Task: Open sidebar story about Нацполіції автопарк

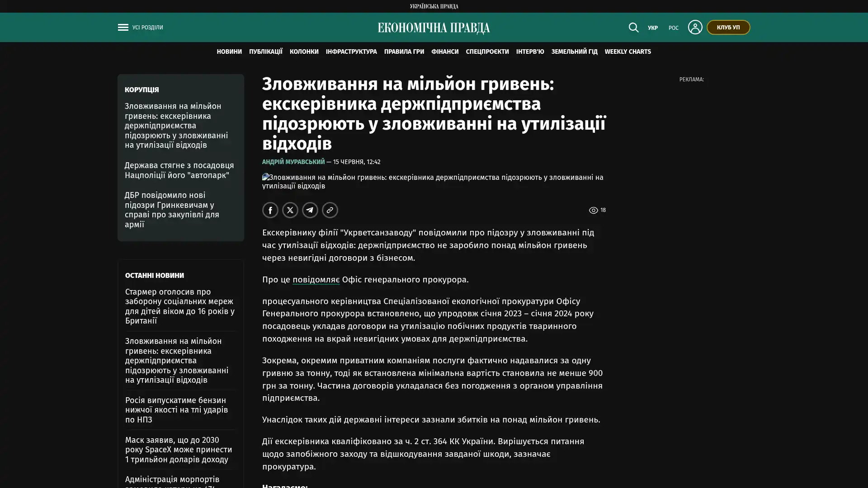Action: pyautogui.click(x=179, y=170)
